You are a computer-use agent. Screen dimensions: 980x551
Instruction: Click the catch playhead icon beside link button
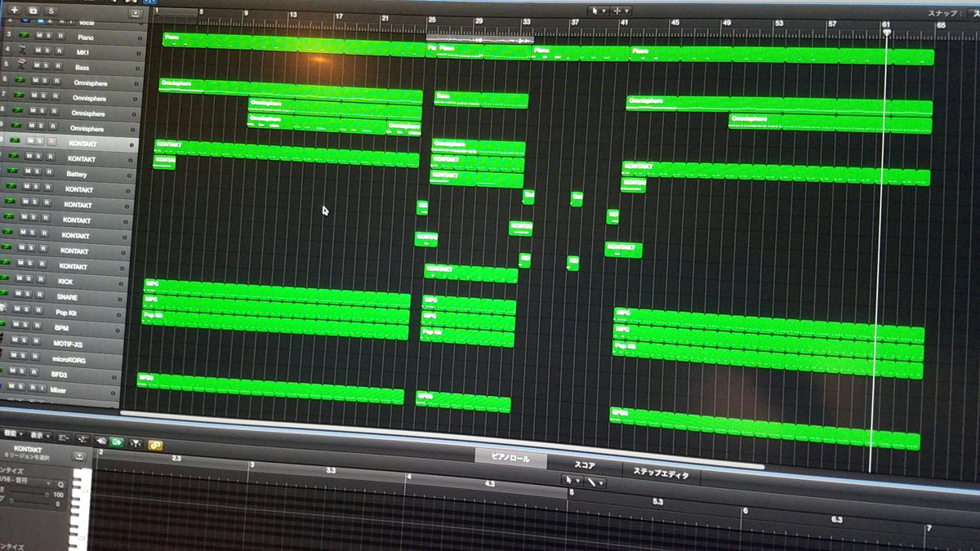point(136,443)
